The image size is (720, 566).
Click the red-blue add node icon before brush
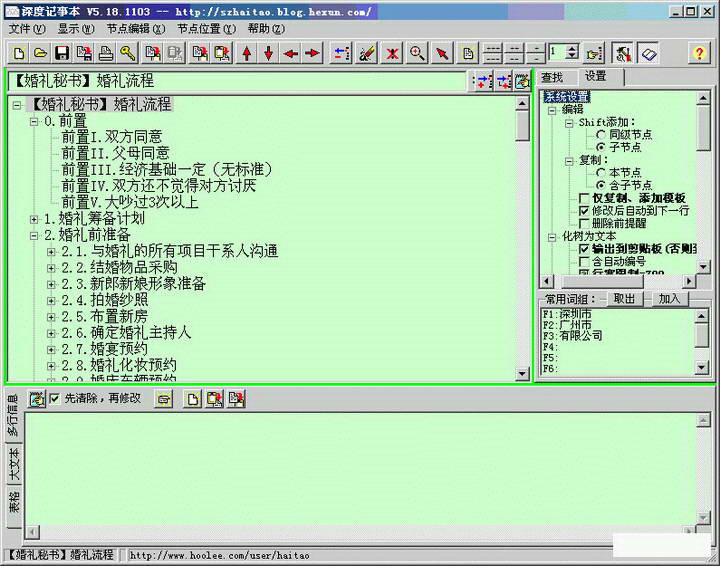(342, 54)
